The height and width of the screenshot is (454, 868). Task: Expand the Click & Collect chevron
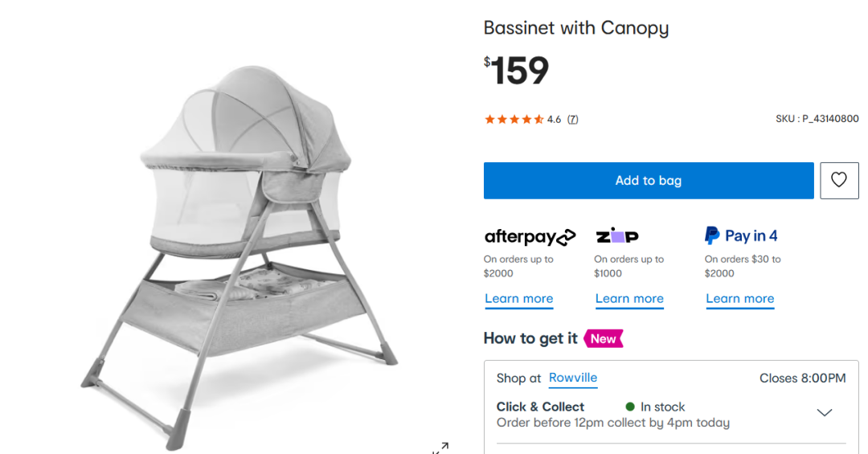coord(824,413)
